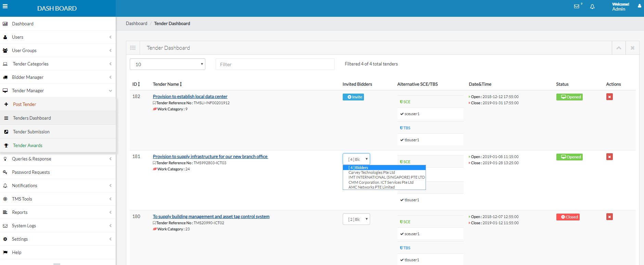
Task: Click the Admin user profile icon
Action: [639, 6]
